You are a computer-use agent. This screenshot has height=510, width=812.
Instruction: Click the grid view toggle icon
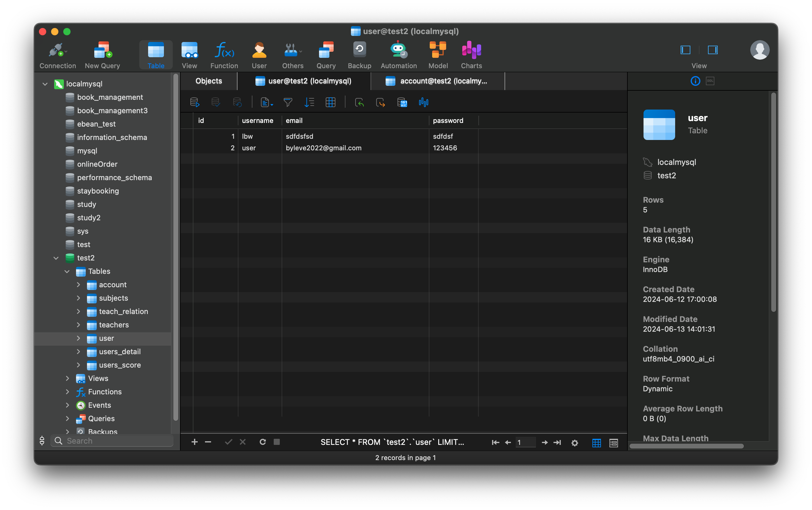[x=596, y=442]
